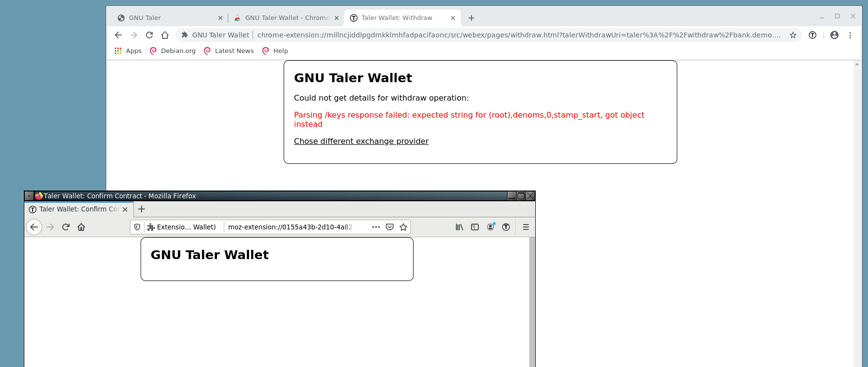Open the Firefox Library icon
The height and width of the screenshot is (367, 868).
(459, 227)
